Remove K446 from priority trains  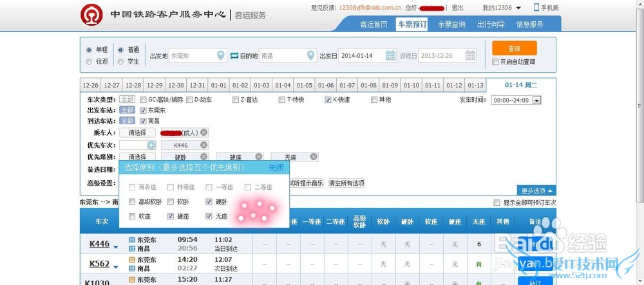[204, 145]
